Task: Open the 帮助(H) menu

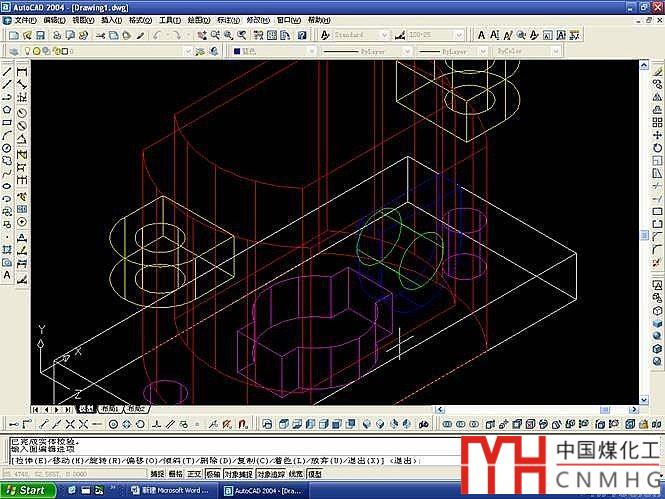Action: point(319,20)
